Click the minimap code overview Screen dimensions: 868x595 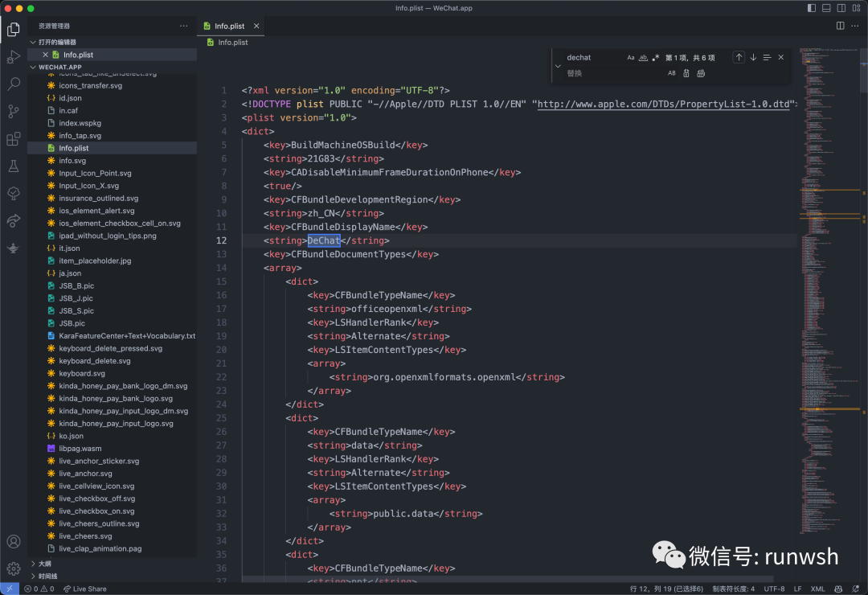(829, 291)
